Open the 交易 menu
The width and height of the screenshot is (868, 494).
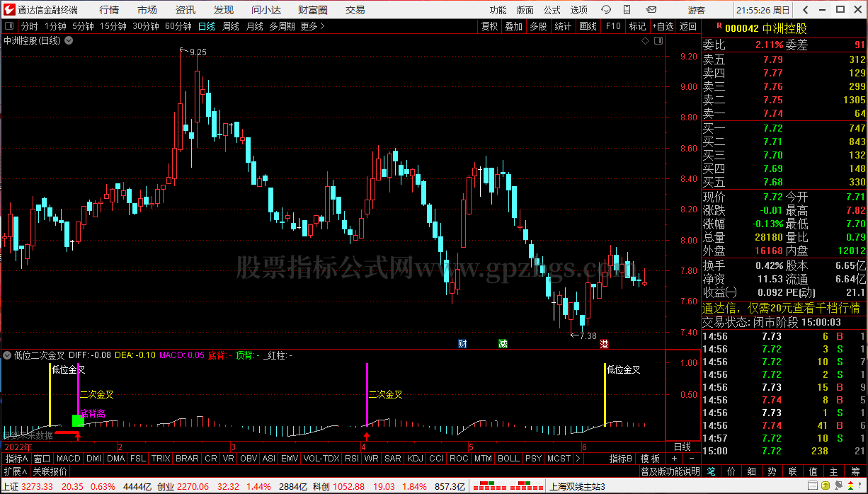point(355,10)
